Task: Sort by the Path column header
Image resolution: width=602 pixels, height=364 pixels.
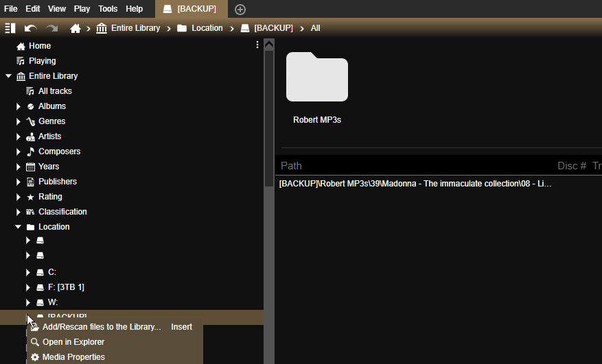Action: pos(291,166)
